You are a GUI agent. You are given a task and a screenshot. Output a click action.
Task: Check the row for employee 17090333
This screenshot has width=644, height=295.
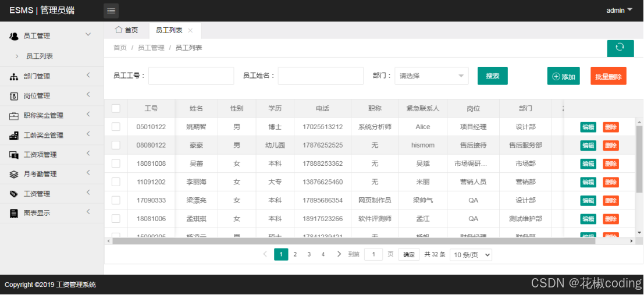tap(116, 200)
